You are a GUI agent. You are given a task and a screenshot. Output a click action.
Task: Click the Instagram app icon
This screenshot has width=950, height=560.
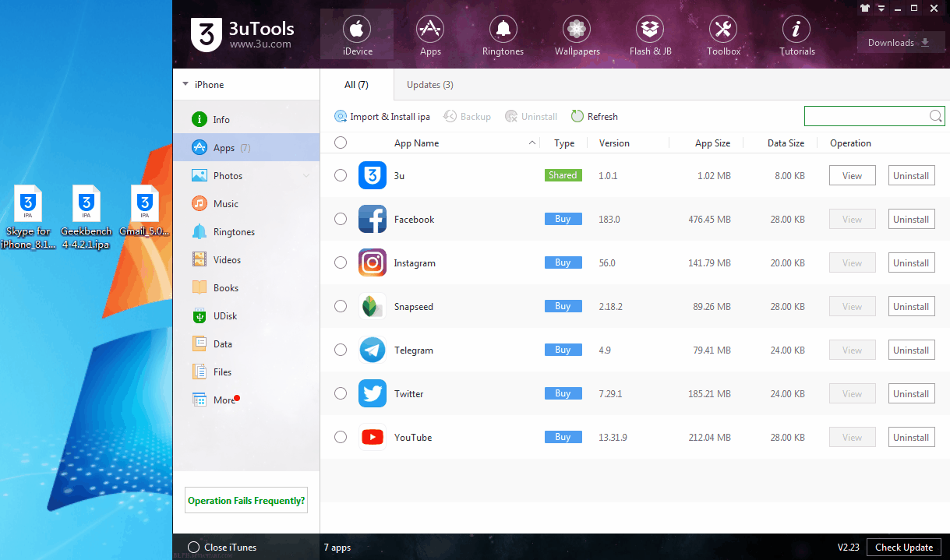click(373, 262)
